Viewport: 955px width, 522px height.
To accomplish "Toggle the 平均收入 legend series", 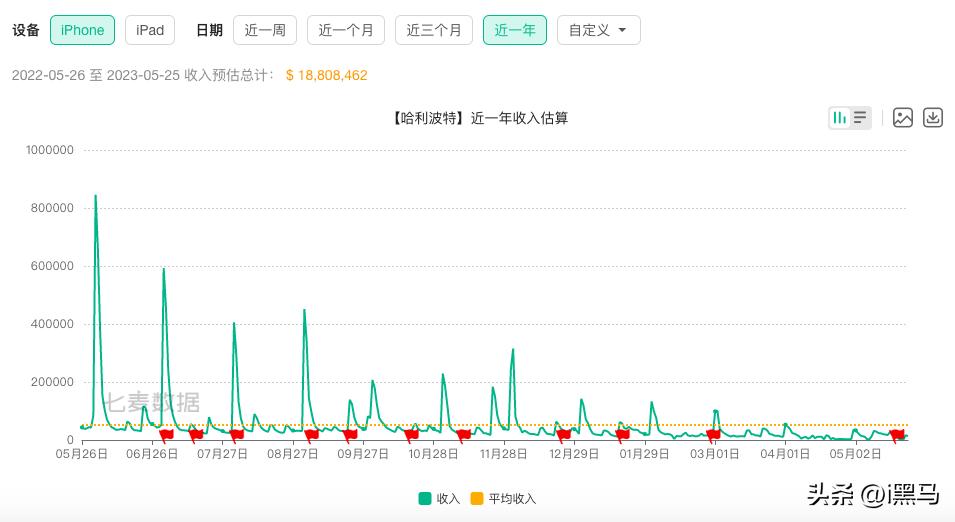I will coord(504,499).
